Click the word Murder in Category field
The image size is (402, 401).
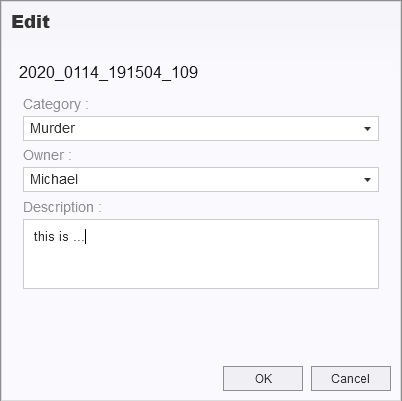point(52,128)
